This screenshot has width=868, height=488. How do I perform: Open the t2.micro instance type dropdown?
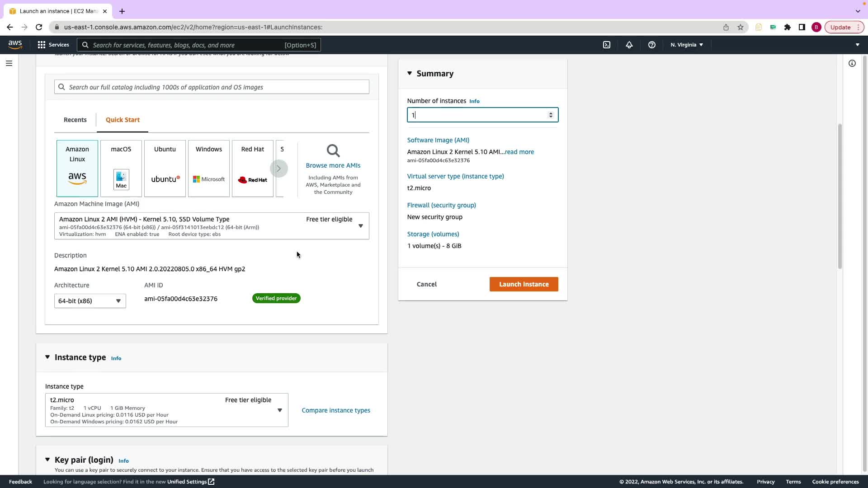coord(166,410)
